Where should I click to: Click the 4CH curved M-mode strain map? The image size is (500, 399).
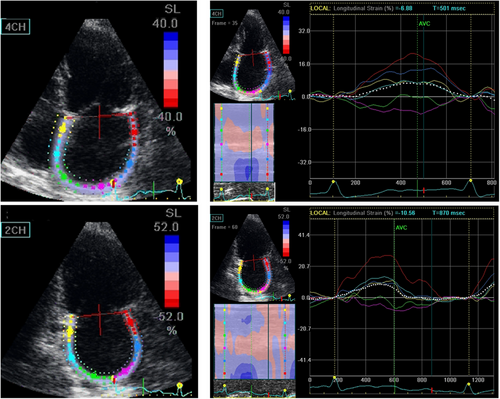coord(244,143)
